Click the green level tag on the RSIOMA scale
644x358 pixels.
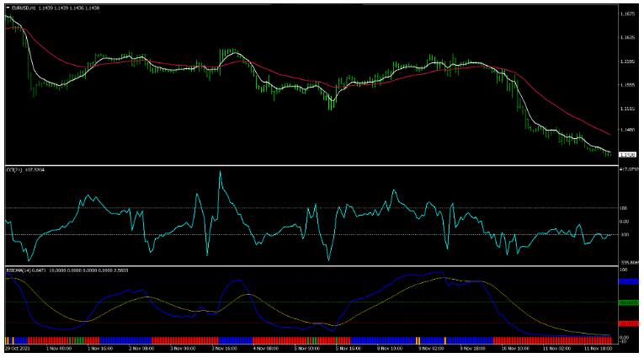[x=629, y=302]
